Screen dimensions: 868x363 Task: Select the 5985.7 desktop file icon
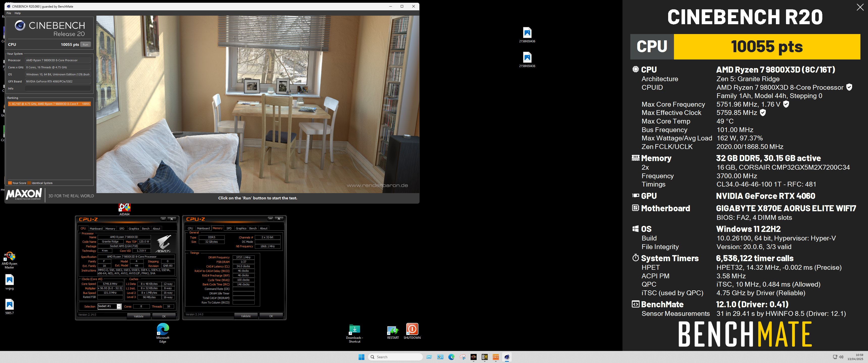click(9, 307)
